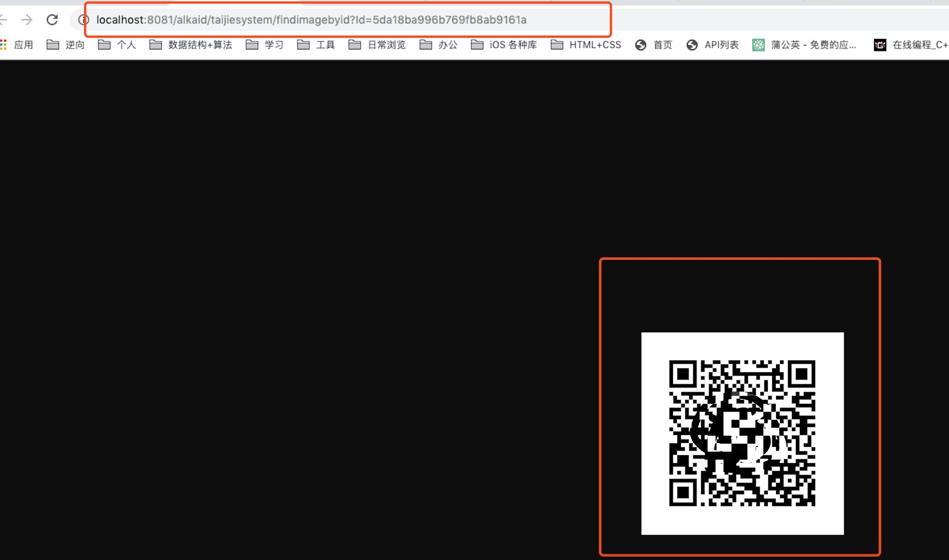Screen dimensions: 949x560
Task: Go back with the browser back arrow
Action: pyautogui.click(x=3, y=20)
